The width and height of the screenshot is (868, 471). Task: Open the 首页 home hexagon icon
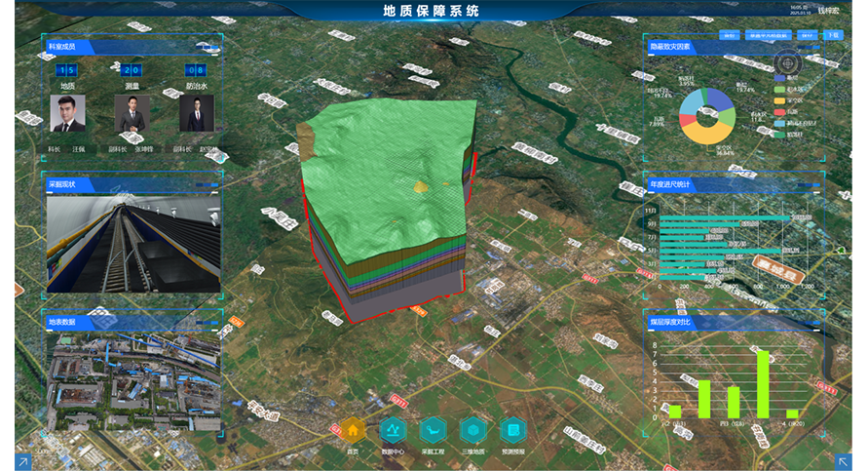coord(353,430)
